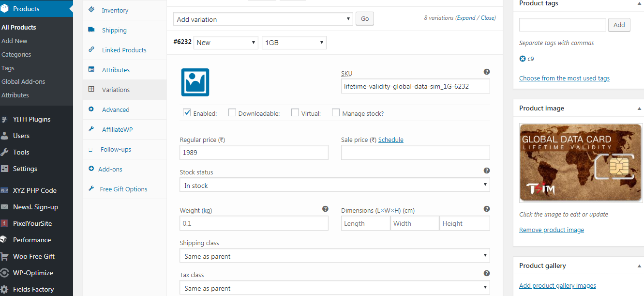Click the Inventory tag icon
The width and height of the screenshot is (644, 296).
[91, 10]
